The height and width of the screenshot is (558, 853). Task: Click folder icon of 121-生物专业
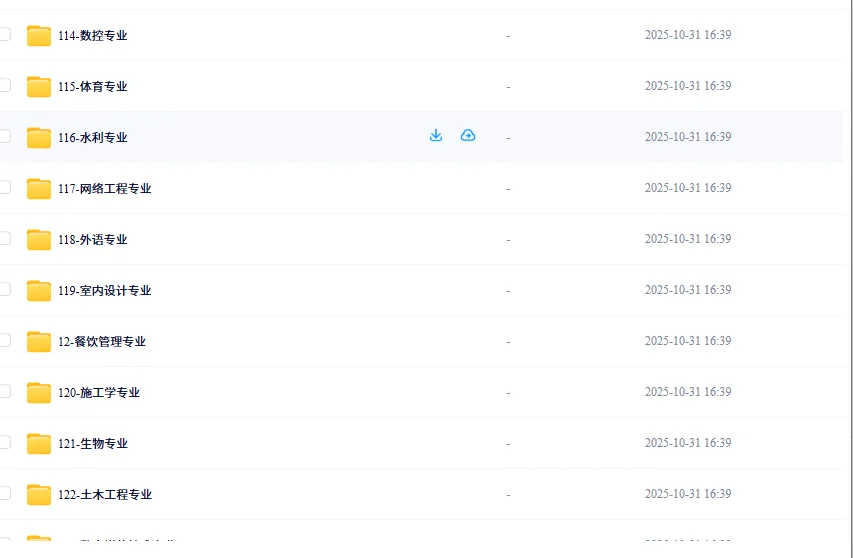click(x=39, y=444)
